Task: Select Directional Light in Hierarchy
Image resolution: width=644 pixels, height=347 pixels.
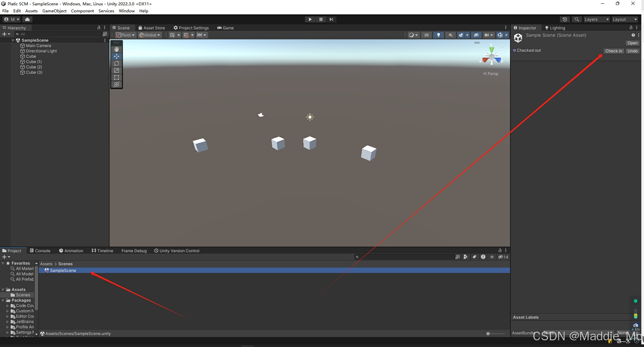Action: (x=41, y=51)
